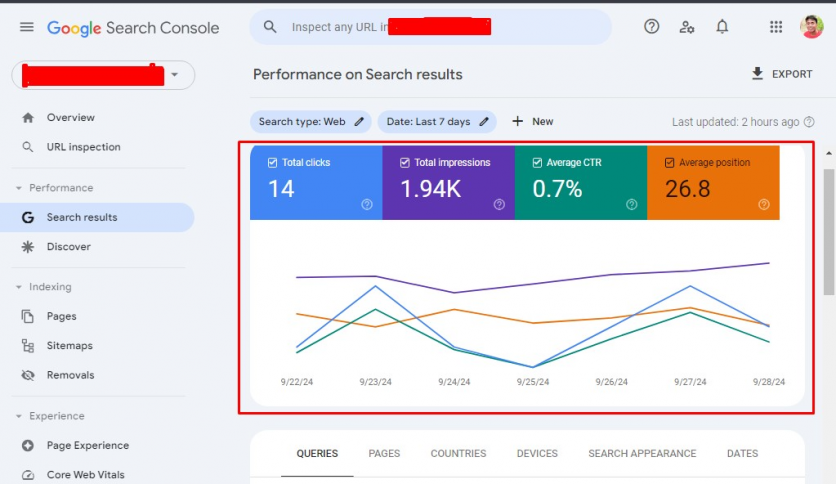Viewport: 836px width, 484px height.
Task: Uncheck the Total clicks checkbox
Action: pos(272,162)
